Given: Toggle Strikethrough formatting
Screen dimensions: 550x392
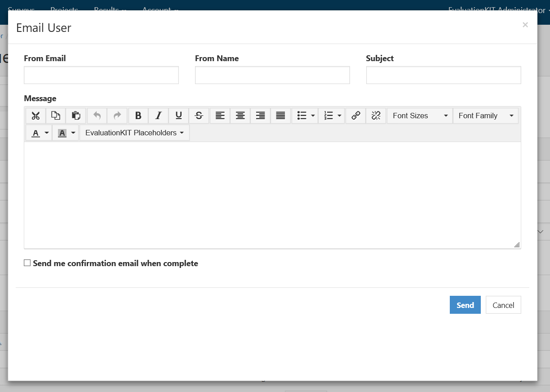Looking at the screenshot, I should point(199,116).
